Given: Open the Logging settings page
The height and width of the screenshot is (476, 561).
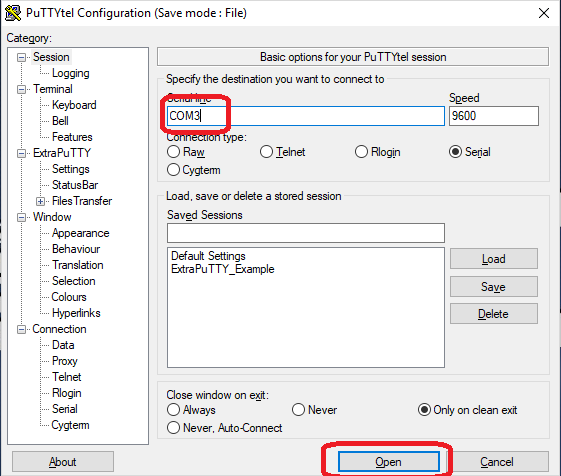Looking at the screenshot, I should click(x=70, y=73).
